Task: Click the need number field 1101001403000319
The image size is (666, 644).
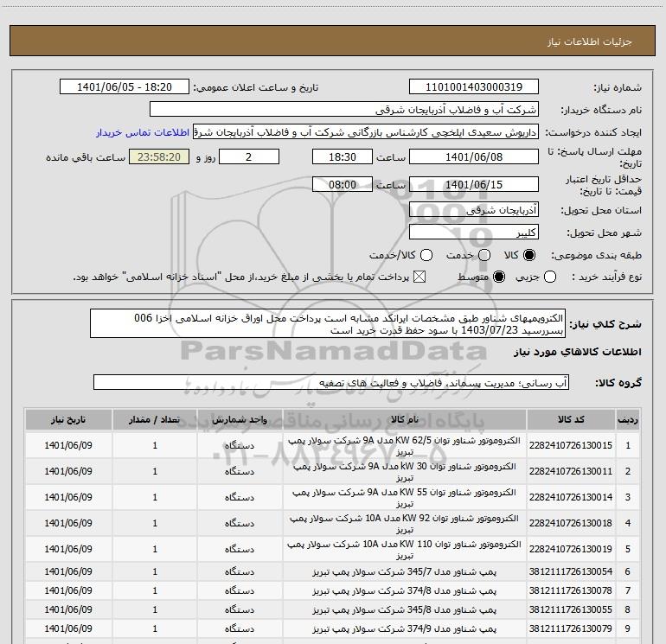Action: click(474, 87)
